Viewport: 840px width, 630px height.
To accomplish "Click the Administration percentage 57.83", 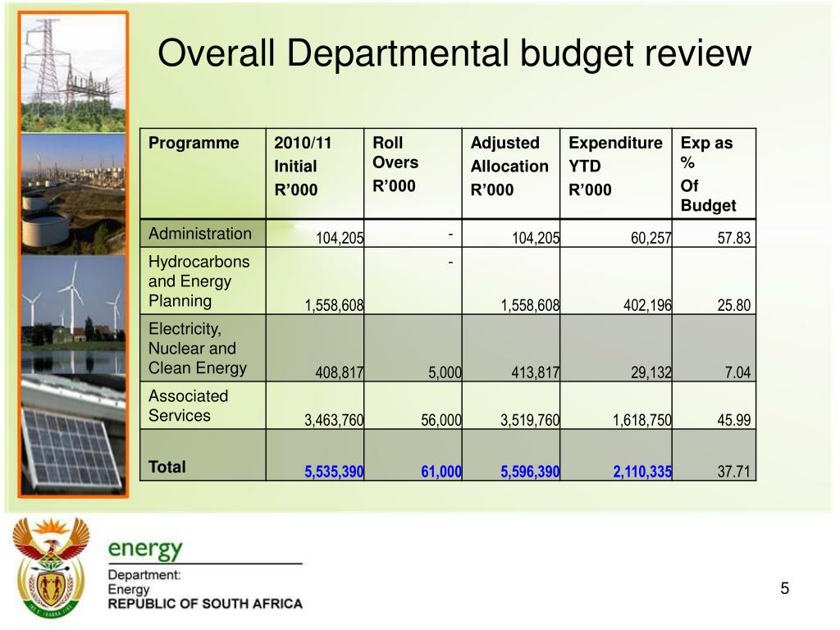I will coord(734,238).
